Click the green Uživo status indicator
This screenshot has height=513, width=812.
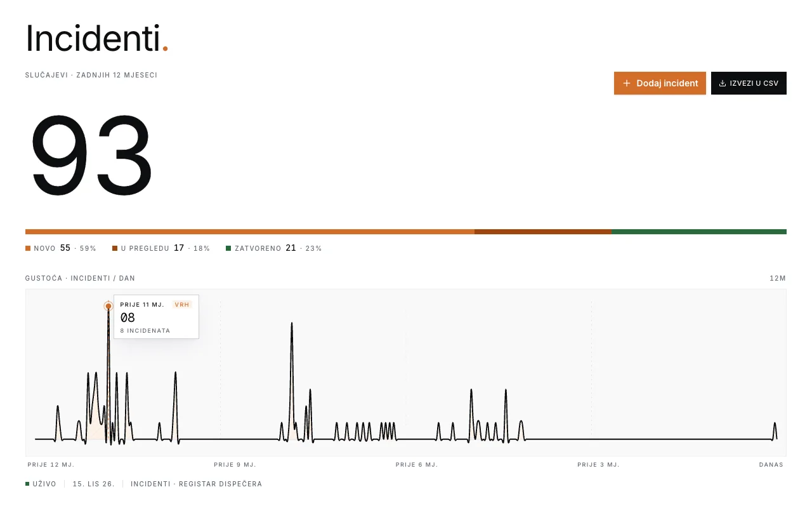pos(41,484)
